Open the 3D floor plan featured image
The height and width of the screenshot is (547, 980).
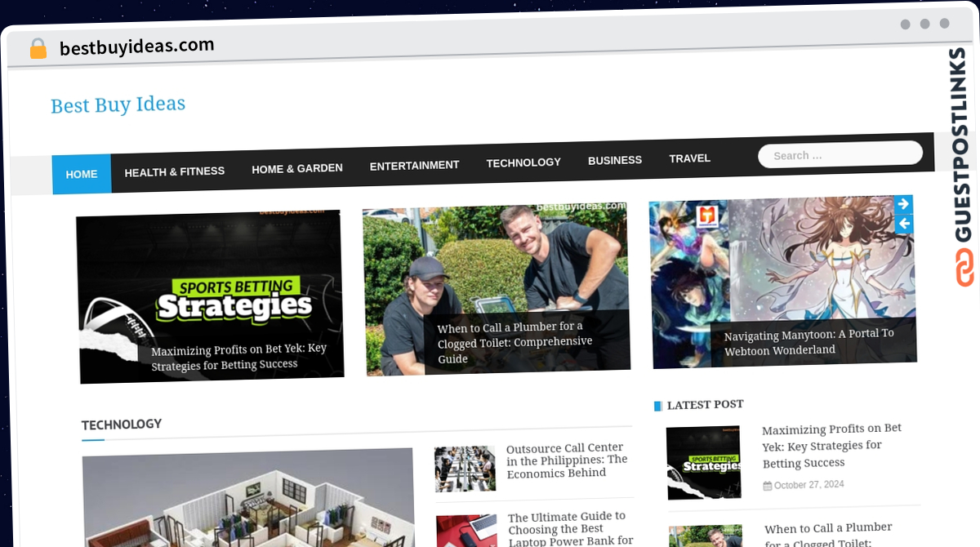click(248, 498)
